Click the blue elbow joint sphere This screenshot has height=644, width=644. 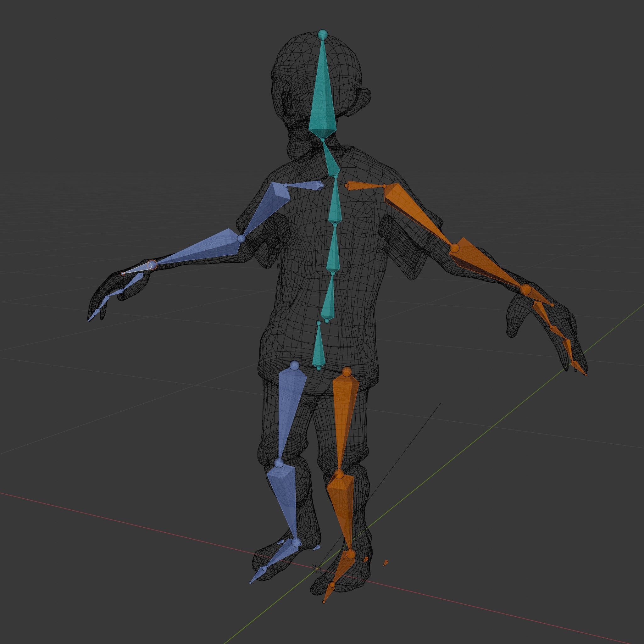pyautogui.click(x=242, y=239)
